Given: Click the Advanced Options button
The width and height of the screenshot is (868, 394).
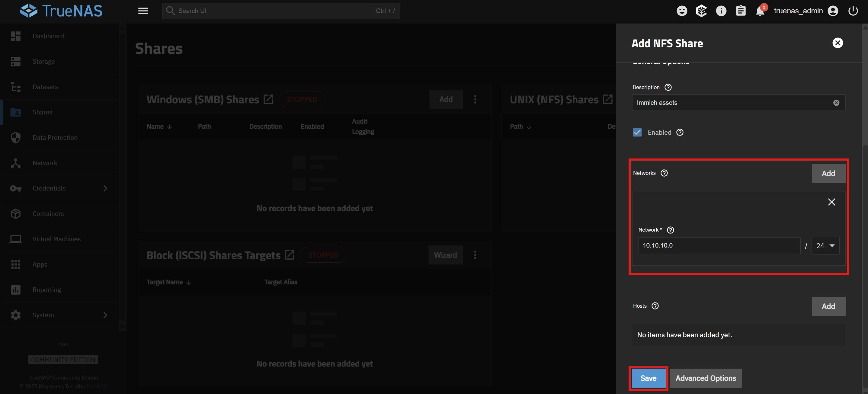Looking at the screenshot, I should pyautogui.click(x=706, y=378).
